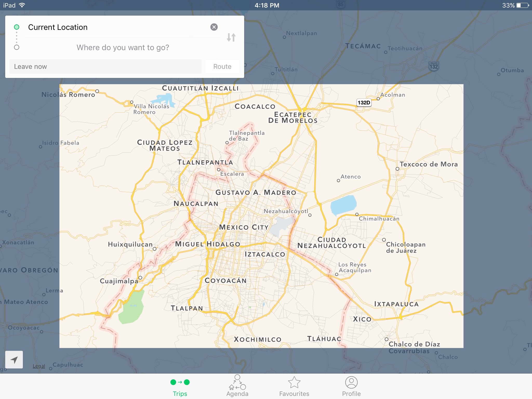
Task: Tap the empty destination circle marker
Action: [x=17, y=47]
